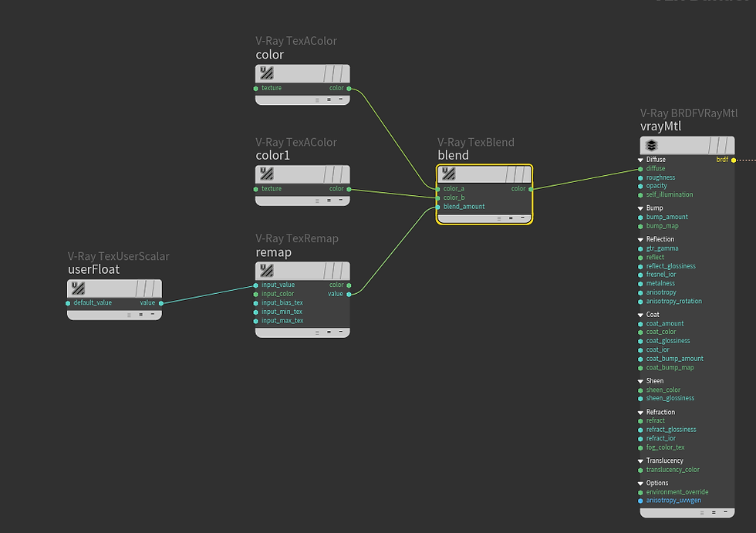Collapse the Sheen section on the vrayMtl node
Image resolution: width=756 pixels, height=533 pixels.
(639, 380)
